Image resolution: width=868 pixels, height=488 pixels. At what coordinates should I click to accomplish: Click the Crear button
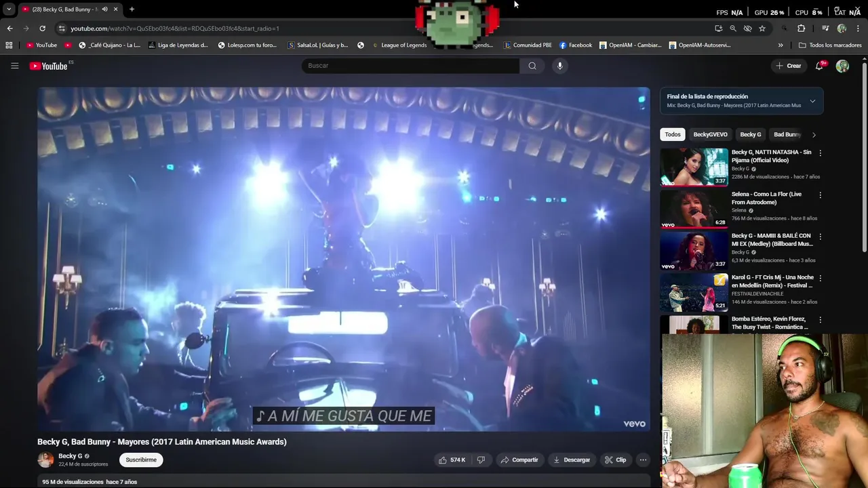click(789, 66)
